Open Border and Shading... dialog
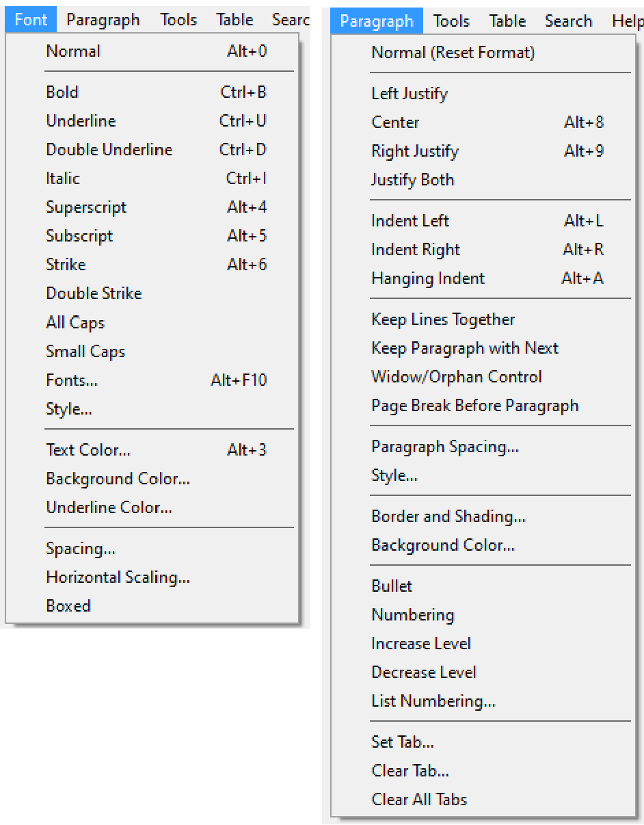The width and height of the screenshot is (644, 825). tap(448, 516)
